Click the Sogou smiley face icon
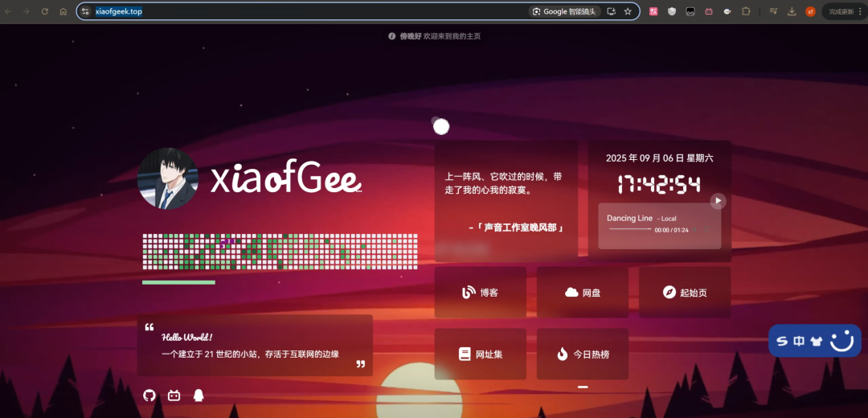The width and height of the screenshot is (868, 418). click(842, 341)
